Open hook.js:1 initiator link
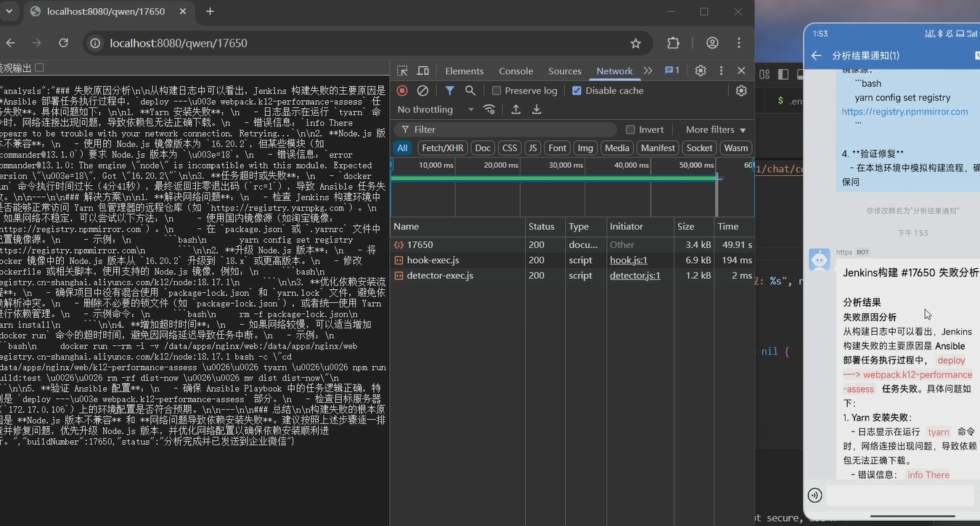The width and height of the screenshot is (980, 526). [628, 260]
